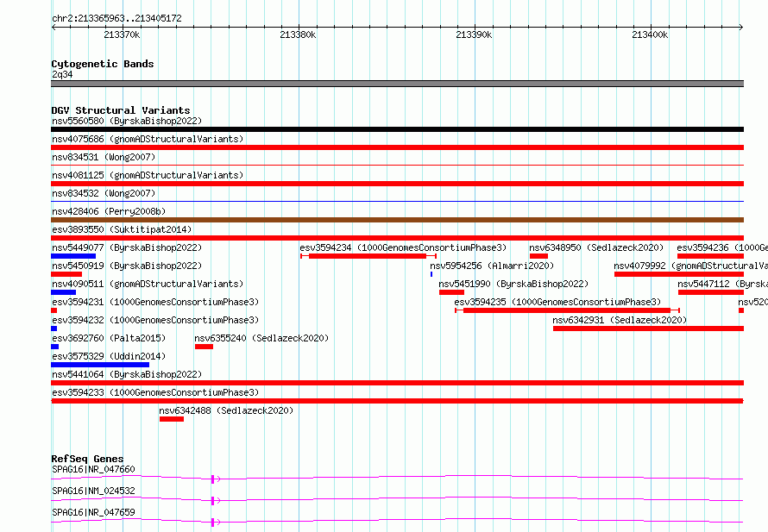The width and height of the screenshot is (768, 532).
Task: Click the Cytogenetic Bands track title
Action: (103, 64)
